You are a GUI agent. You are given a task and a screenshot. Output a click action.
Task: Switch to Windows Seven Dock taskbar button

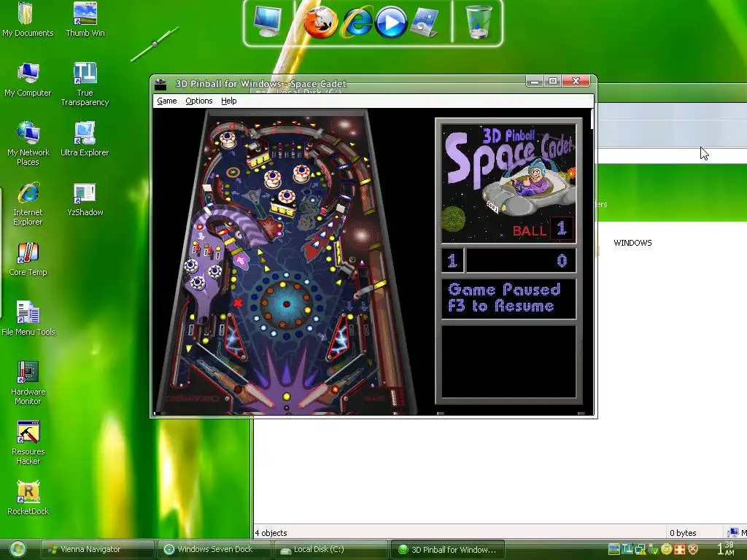coord(214,550)
